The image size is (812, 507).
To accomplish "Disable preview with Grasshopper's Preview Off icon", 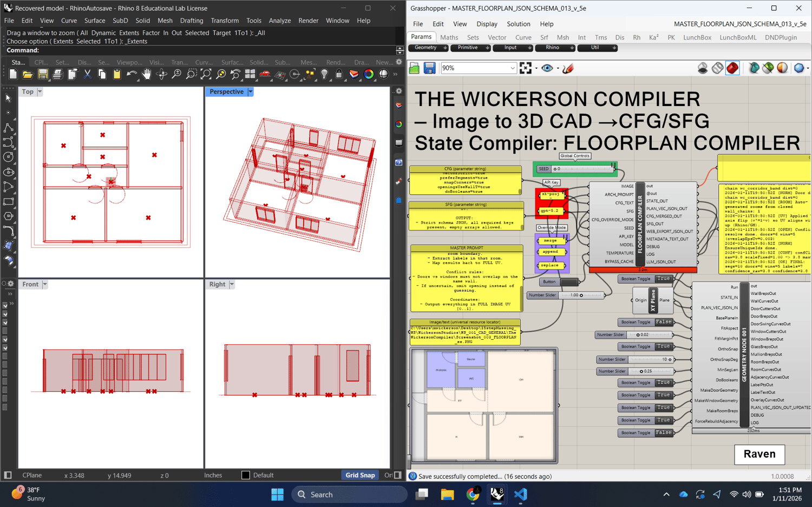I will point(702,68).
